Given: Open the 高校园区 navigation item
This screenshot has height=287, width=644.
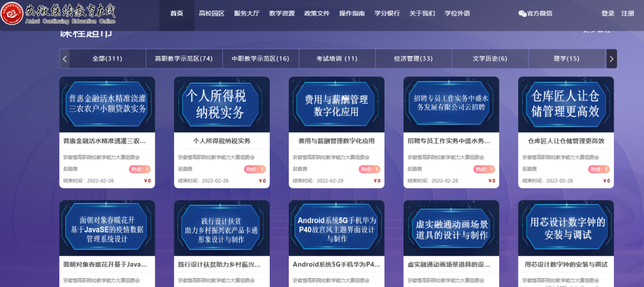Looking at the screenshot, I should pyautogui.click(x=212, y=13).
